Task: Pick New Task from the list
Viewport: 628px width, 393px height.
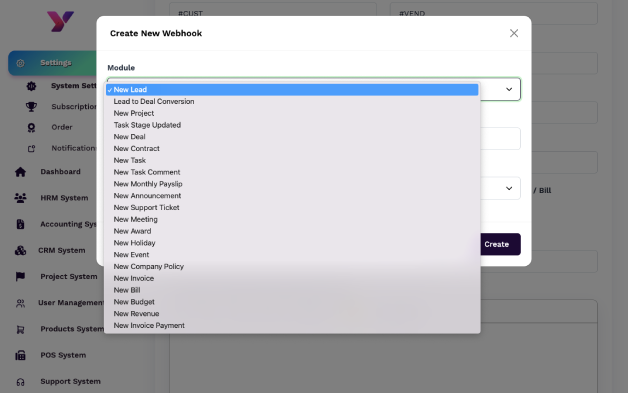Action: (292, 160)
